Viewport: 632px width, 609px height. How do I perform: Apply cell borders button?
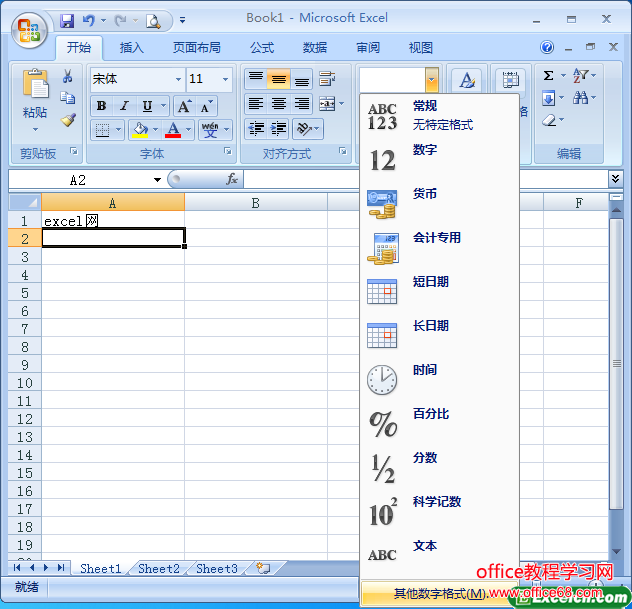click(102, 130)
